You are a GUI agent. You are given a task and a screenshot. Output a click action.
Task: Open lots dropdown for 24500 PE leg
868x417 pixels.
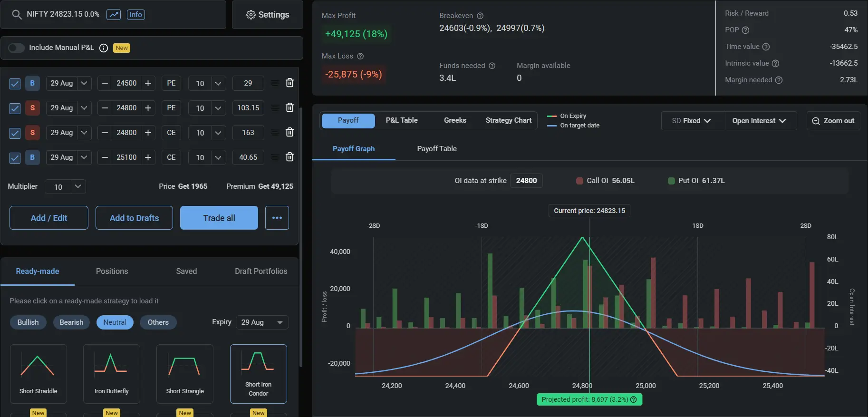(x=218, y=83)
